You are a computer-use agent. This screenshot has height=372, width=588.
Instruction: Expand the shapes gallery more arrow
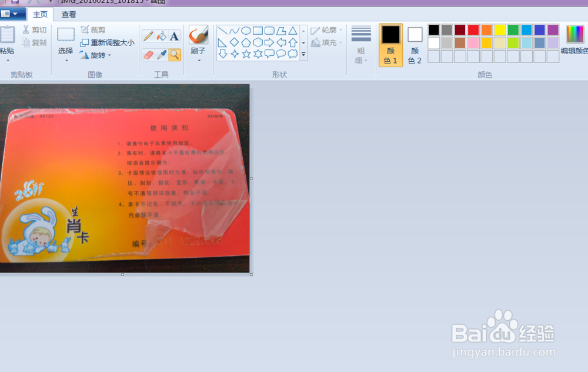(x=303, y=54)
